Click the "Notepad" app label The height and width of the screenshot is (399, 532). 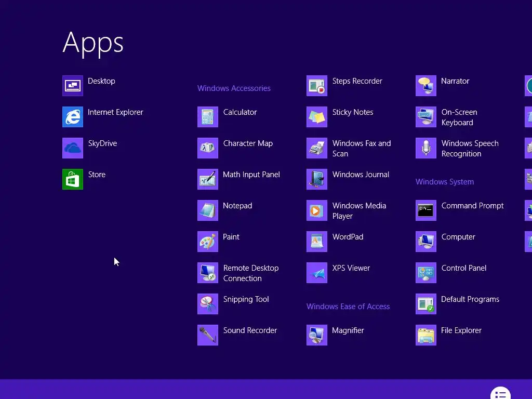(237, 206)
